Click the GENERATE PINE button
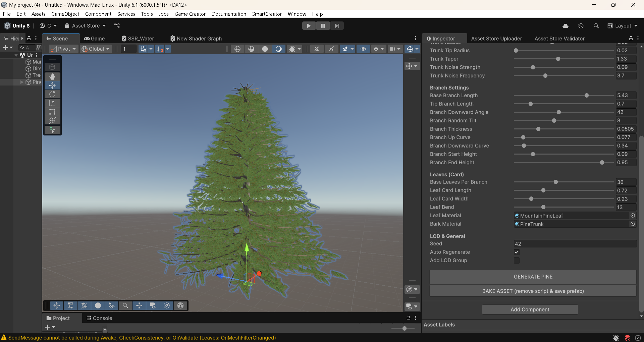644x342 pixels. [533, 277]
